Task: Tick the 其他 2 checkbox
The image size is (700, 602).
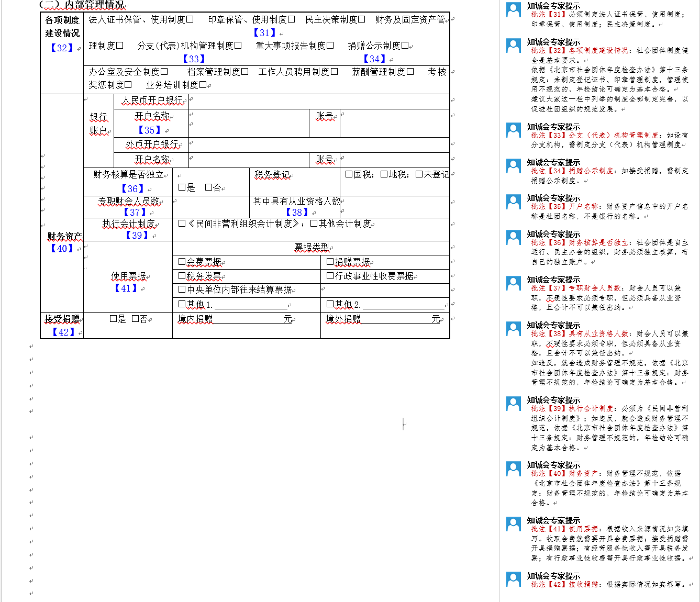Action: tap(330, 304)
